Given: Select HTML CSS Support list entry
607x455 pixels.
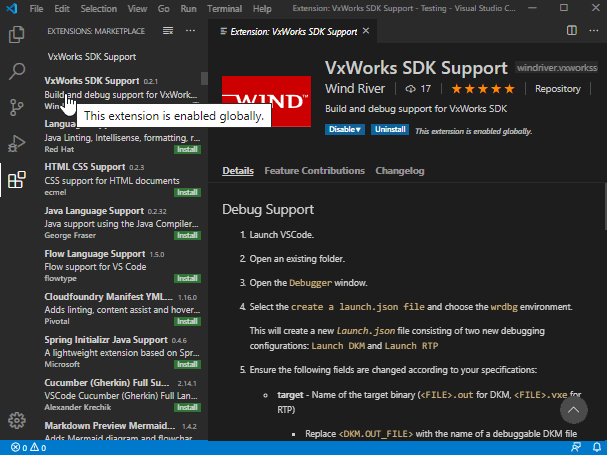Looking at the screenshot, I should point(120,179).
